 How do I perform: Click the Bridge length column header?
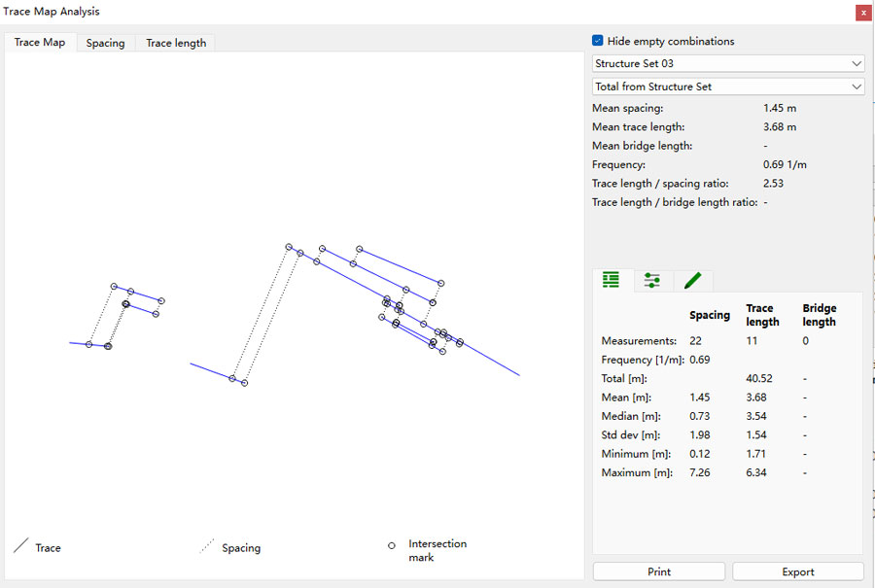coord(819,315)
